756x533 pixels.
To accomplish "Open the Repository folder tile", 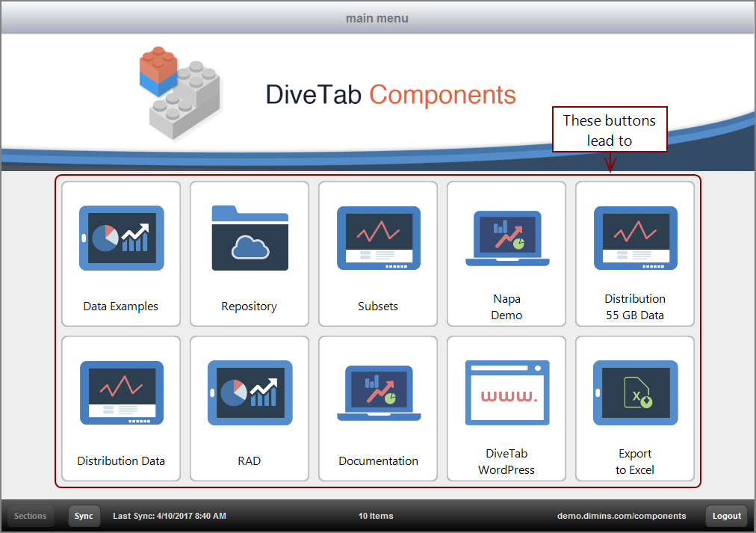I will pyautogui.click(x=249, y=253).
